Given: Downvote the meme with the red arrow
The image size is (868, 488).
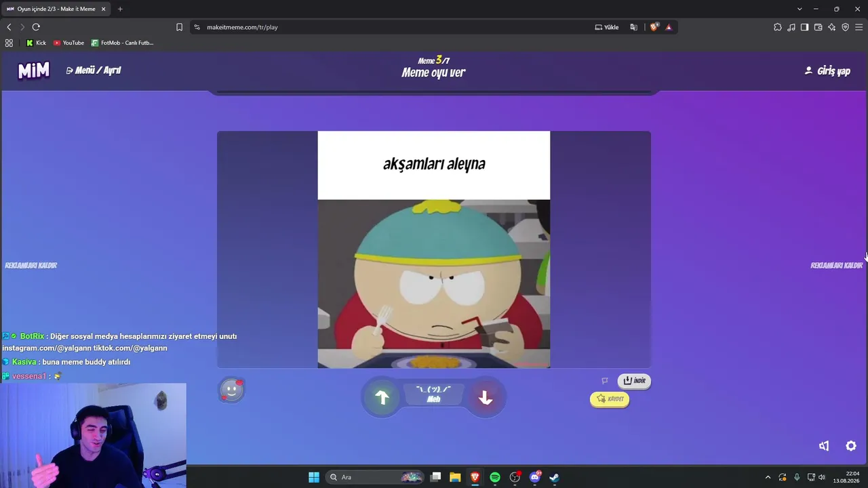Looking at the screenshot, I should [485, 398].
